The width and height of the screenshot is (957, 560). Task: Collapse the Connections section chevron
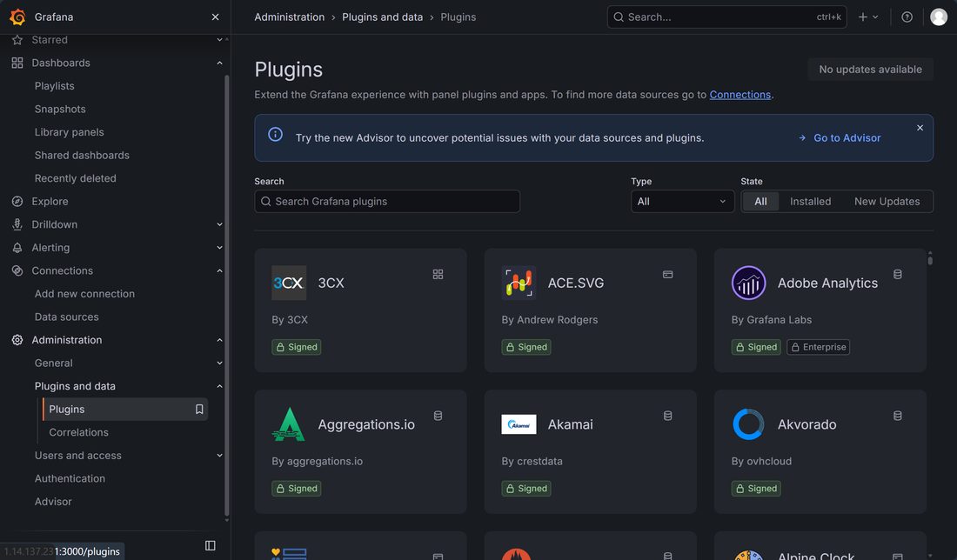click(x=219, y=270)
